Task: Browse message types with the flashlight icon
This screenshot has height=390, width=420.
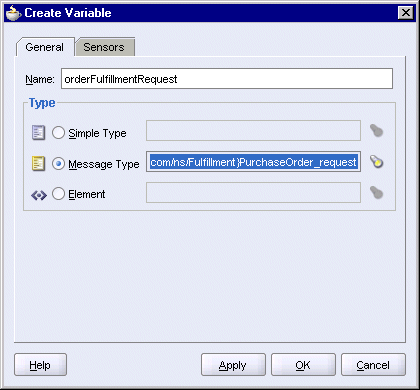Action: tap(377, 162)
